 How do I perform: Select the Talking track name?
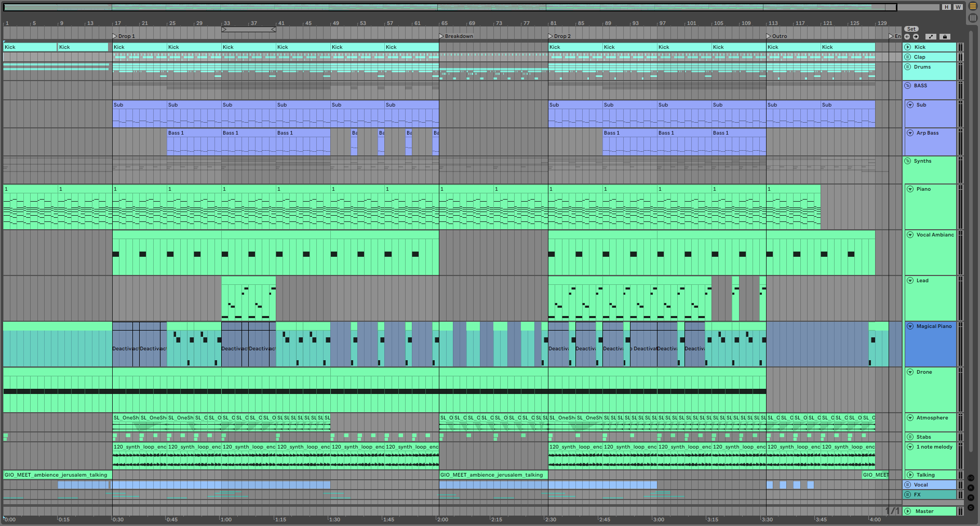pyautogui.click(x=925, y=475)
